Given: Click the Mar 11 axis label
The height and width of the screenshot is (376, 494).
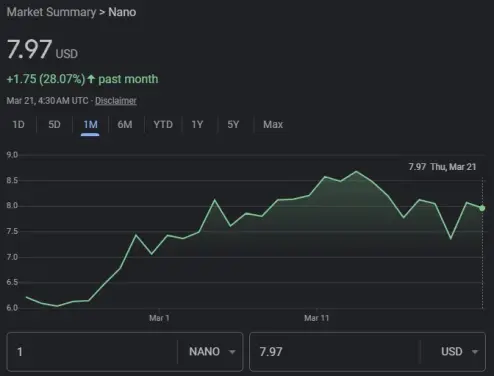Looking at the screenshot, I should [x=317, y=318].
